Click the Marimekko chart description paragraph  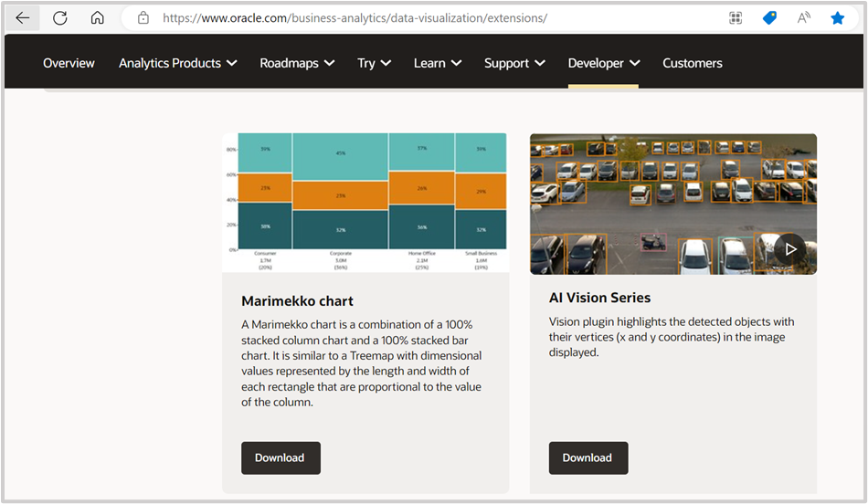[362, 363]
